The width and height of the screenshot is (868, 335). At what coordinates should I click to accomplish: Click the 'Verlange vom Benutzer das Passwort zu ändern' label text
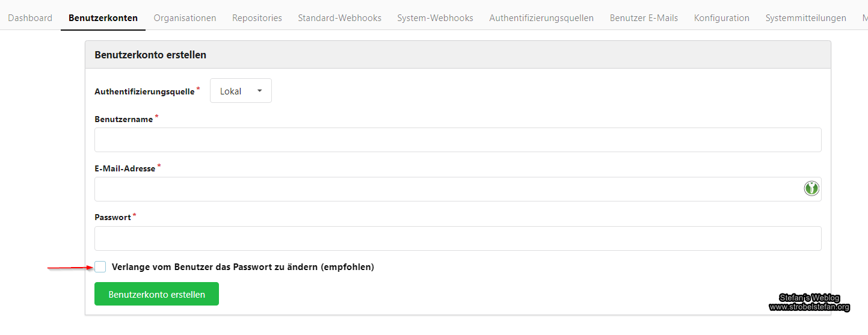coord(242,267)
